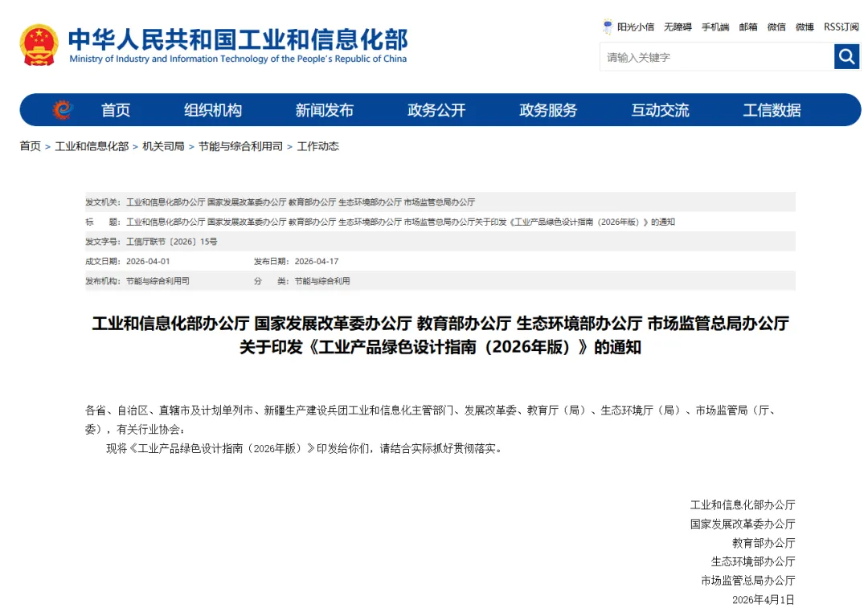Open the 微博 link in top bar
The image size is (868, 608).
tap(805, 27)
